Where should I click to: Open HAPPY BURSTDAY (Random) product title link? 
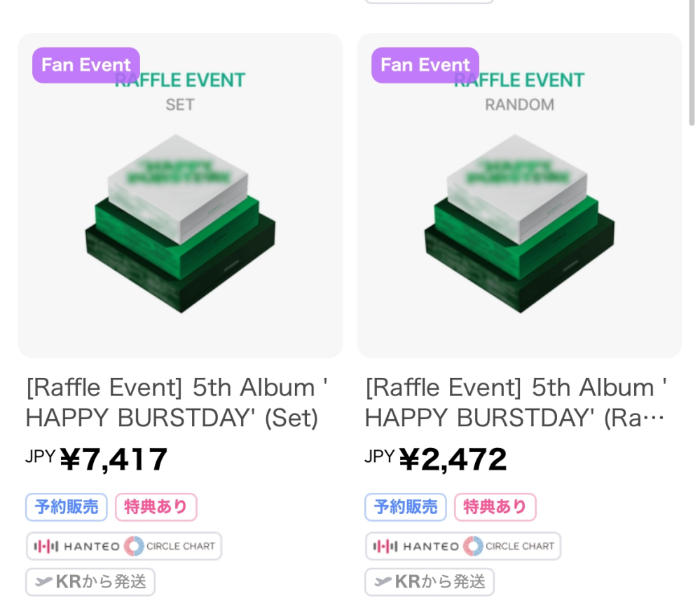pos(516,402)
